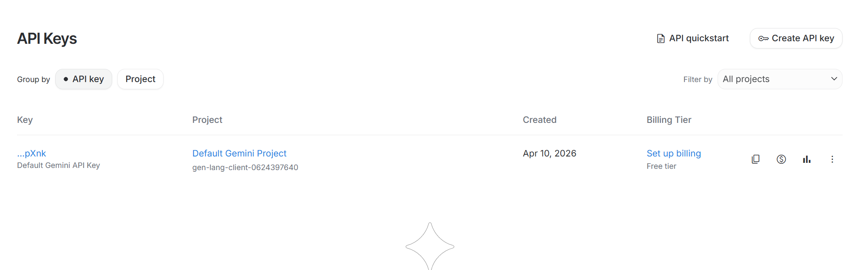Open the Default Gemini Project link

239,153
